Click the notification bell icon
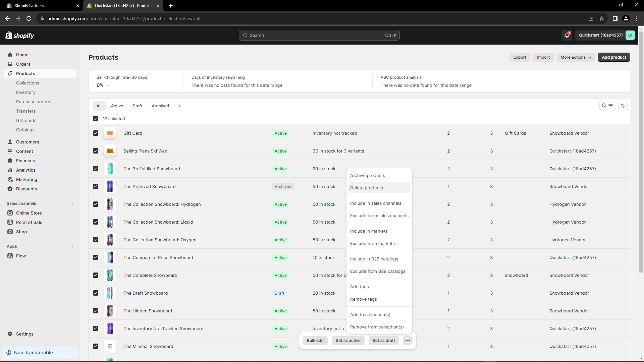Image resolution: width=644 pixels, height=362 pixels. click(567, 35)
